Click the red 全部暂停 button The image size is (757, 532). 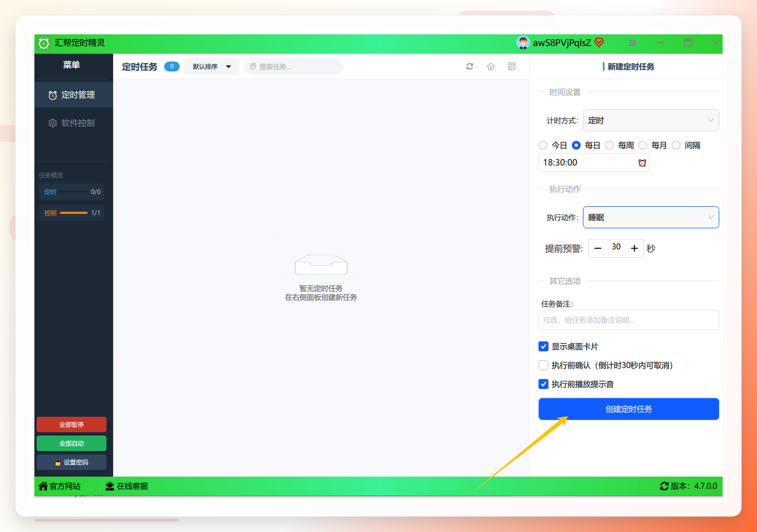(x=72, y=424)
